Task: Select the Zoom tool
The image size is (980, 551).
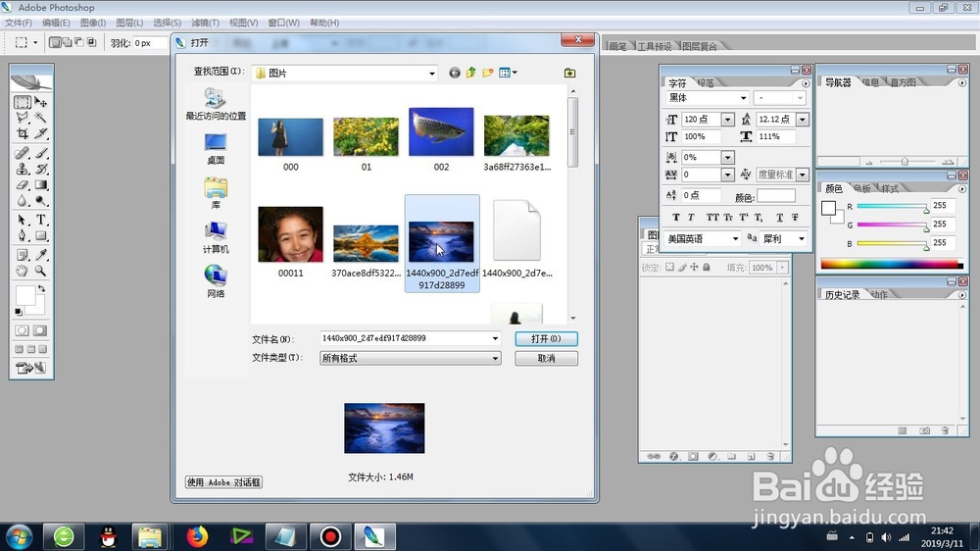Action: tap(41, 271)
